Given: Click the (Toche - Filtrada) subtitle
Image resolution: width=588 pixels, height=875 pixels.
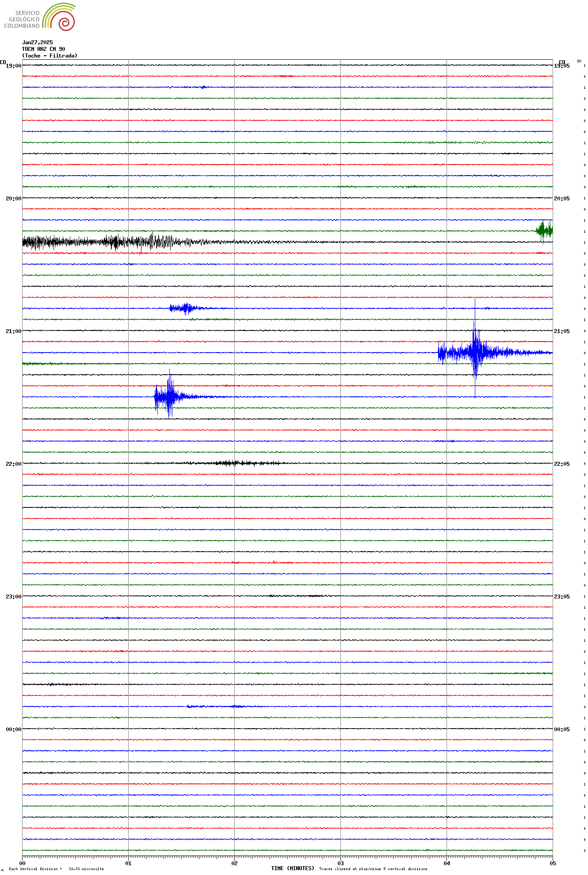Looking at the screenshot, I should click(x=50, y=56).
